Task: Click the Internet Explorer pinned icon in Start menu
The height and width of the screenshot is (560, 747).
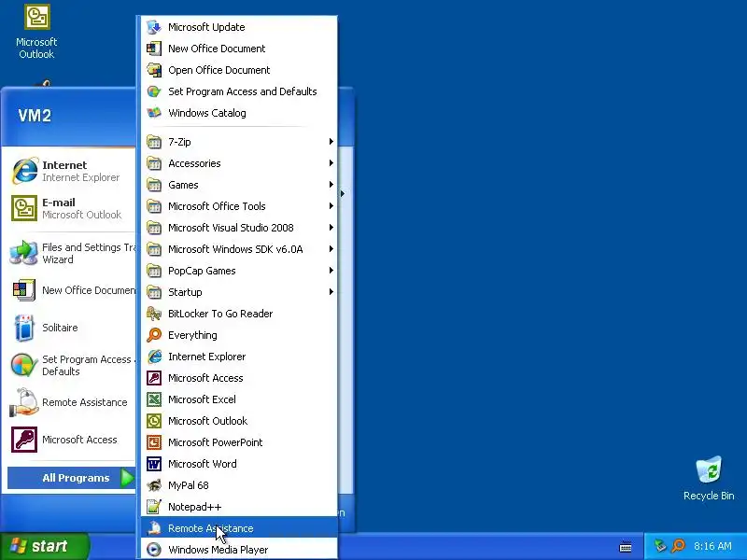Action: (24, 171)
